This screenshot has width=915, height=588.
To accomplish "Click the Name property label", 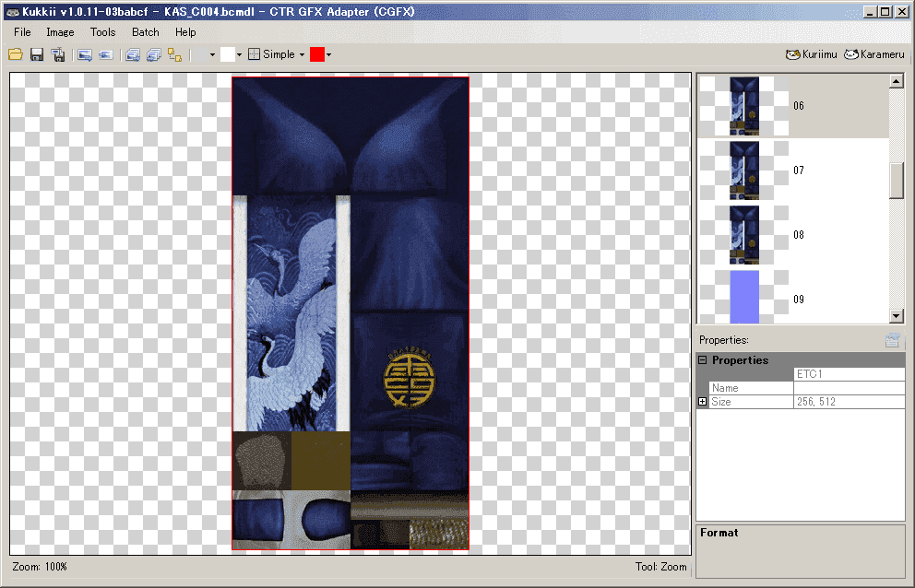I will 725,388.
